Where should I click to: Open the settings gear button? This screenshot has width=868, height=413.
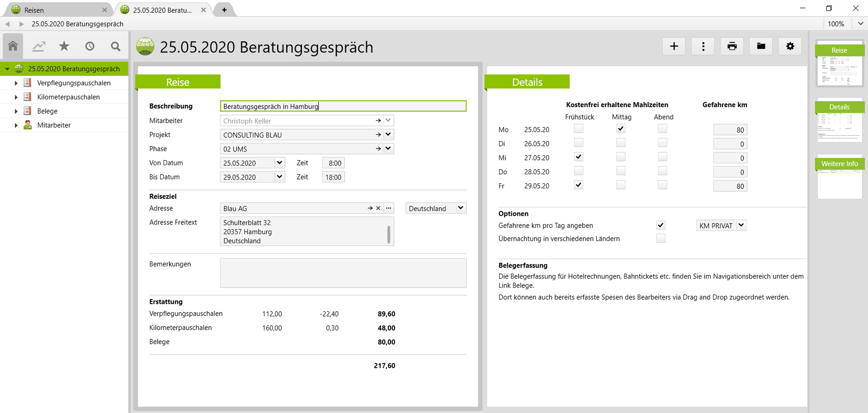tap(790, 46)
